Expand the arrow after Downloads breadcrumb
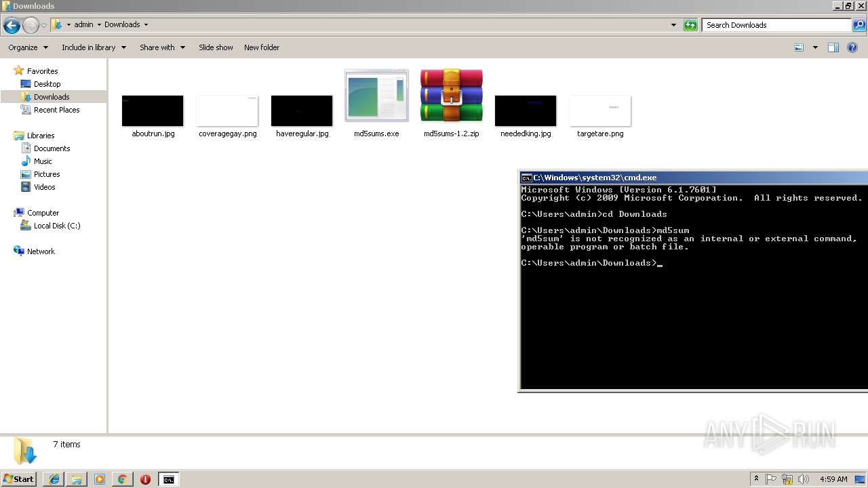This screenshot has width=868, height=488. (x=146, y=24)
